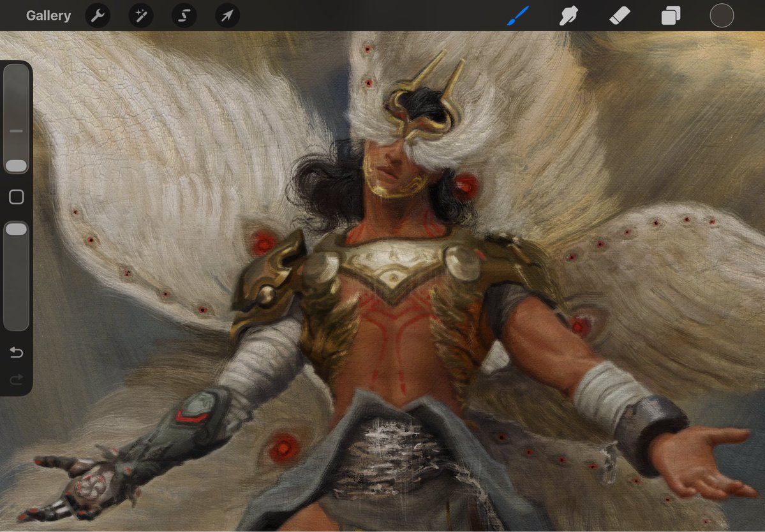Activate the Selection tool
This screenshot has height=532, width=765.
coord(184,15)
